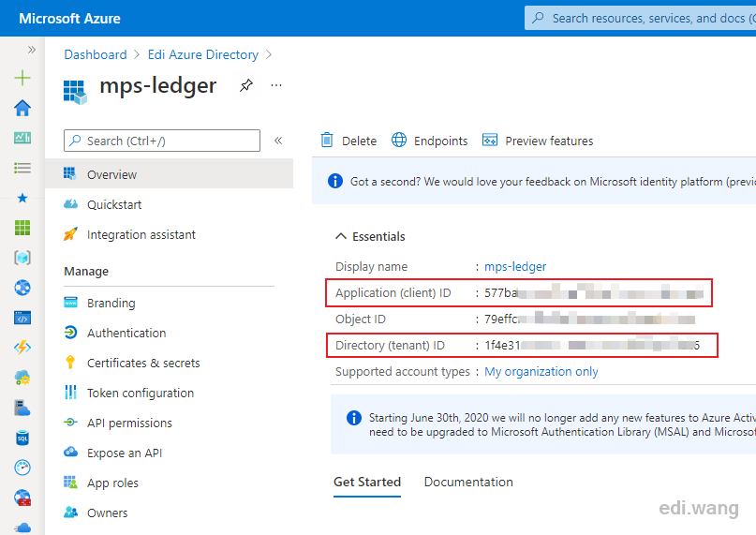Select Overview in the menu
The width and height of the screenshot is (756, 535).
pos(169,173)
